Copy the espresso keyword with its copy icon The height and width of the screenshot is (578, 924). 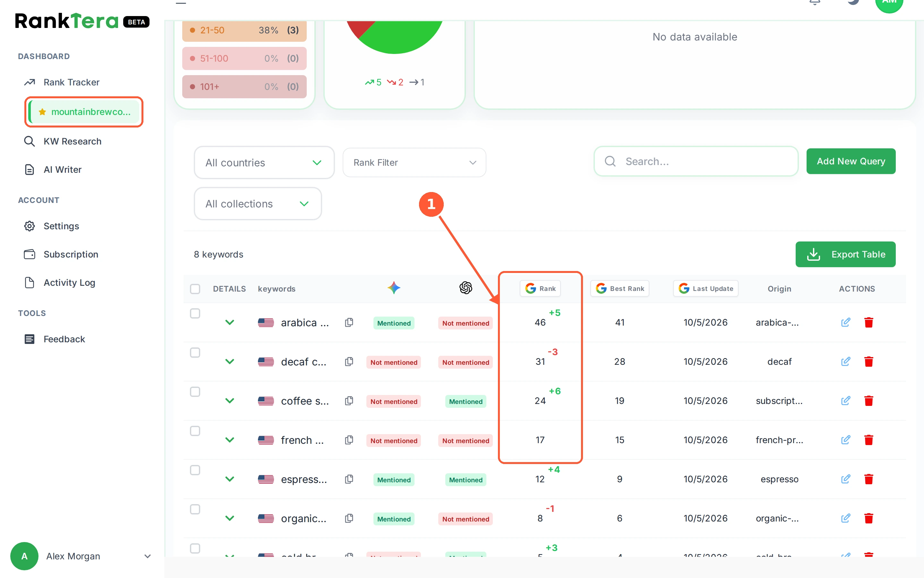click(349, 479)
